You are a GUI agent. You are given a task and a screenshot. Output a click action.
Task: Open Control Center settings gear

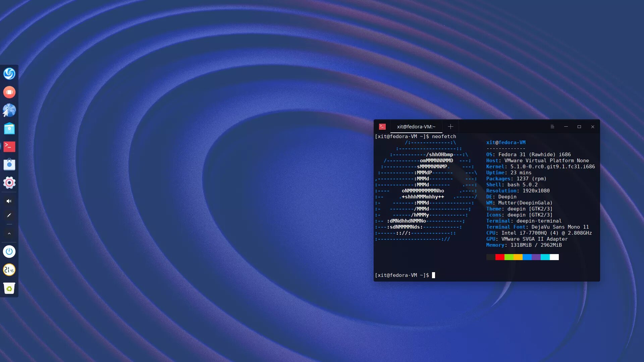9,183
